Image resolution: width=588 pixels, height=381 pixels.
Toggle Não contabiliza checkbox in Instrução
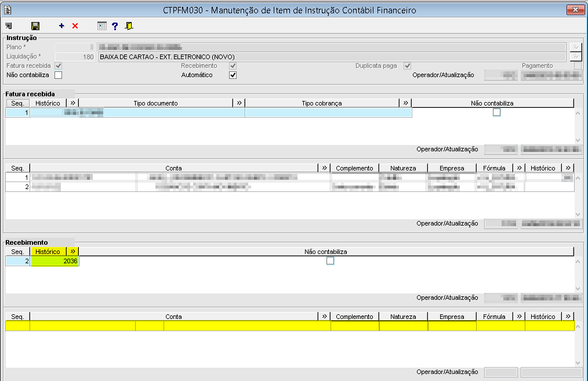58,75
